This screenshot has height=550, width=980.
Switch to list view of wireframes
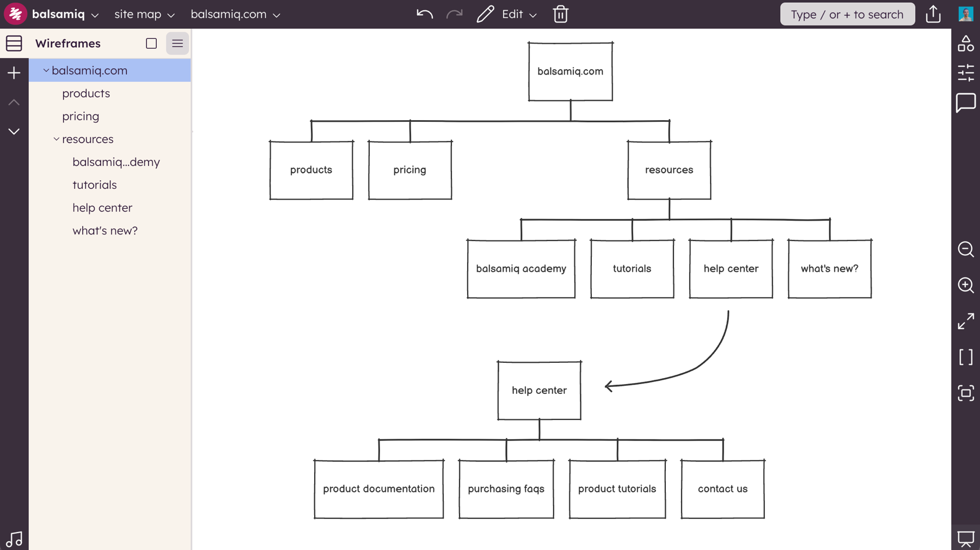pyautogui.click(x=177, y=44)
